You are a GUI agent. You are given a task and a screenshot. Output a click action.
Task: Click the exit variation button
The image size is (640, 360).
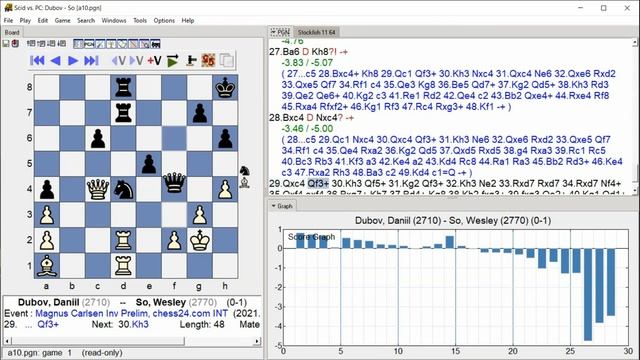[119, 60]
